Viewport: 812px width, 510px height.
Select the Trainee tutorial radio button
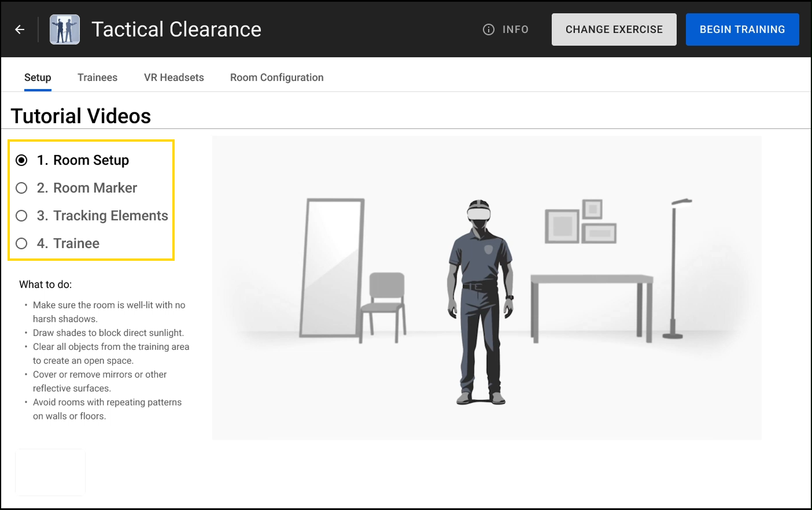click(22, 243)
